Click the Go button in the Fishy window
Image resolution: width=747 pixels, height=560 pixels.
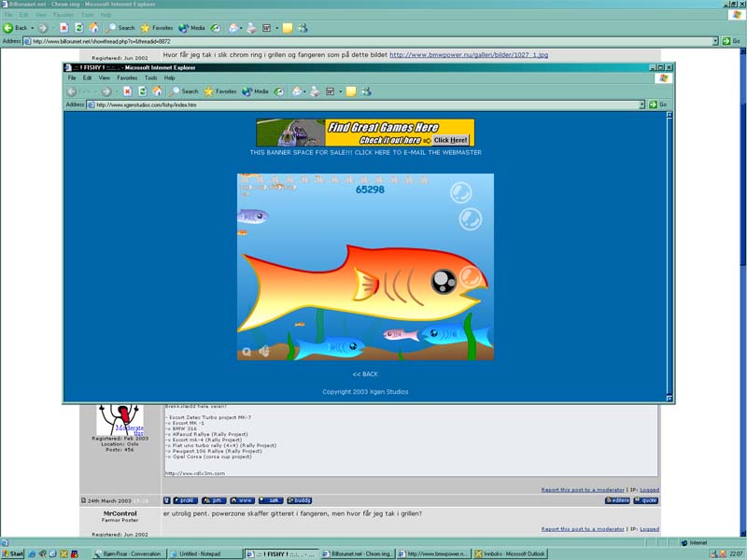658,105
